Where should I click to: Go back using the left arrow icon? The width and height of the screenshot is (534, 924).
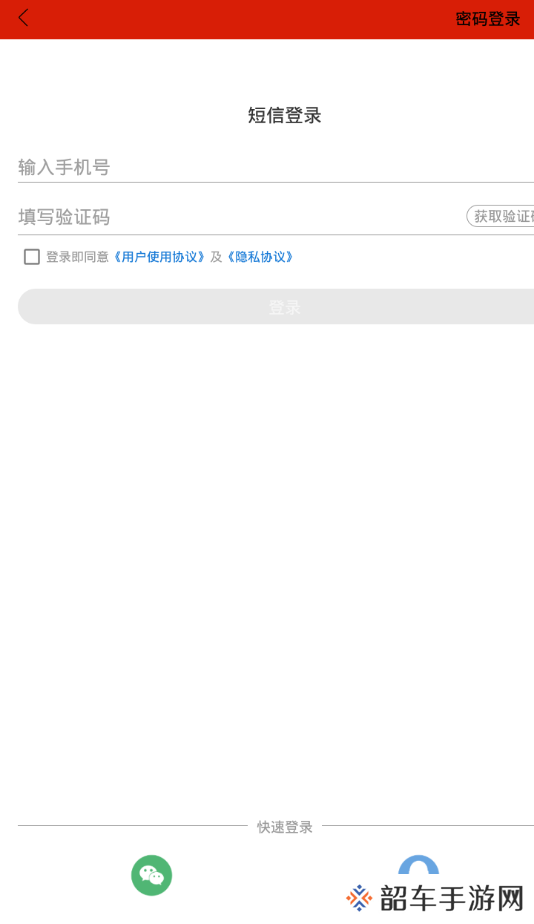pyautogui.click(x=23, y=18)
